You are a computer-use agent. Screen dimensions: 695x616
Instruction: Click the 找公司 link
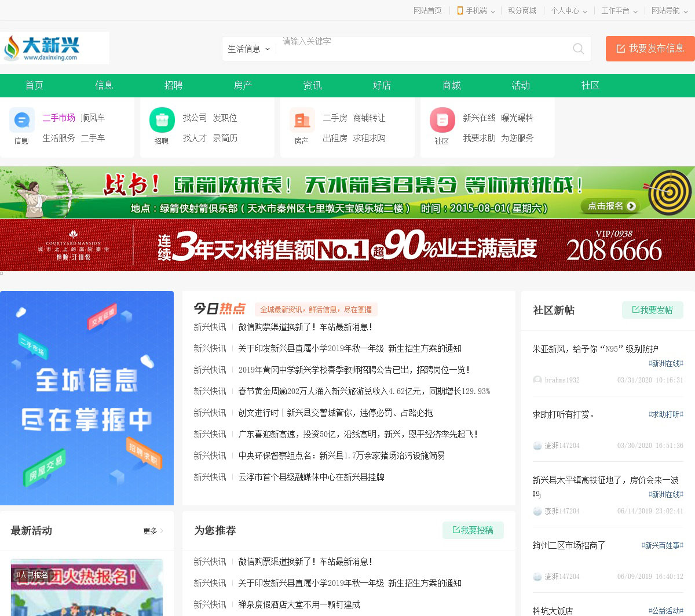coord(195,118)
